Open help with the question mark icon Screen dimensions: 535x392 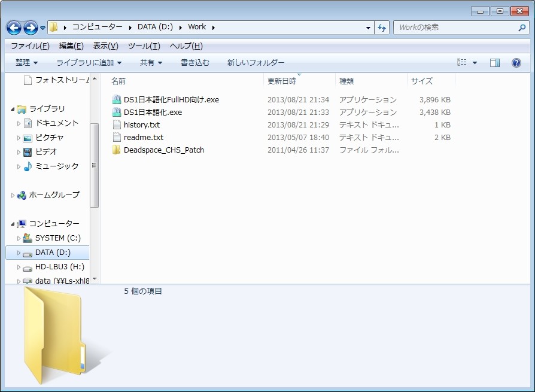pyautogui.click(x=516, y=62)
